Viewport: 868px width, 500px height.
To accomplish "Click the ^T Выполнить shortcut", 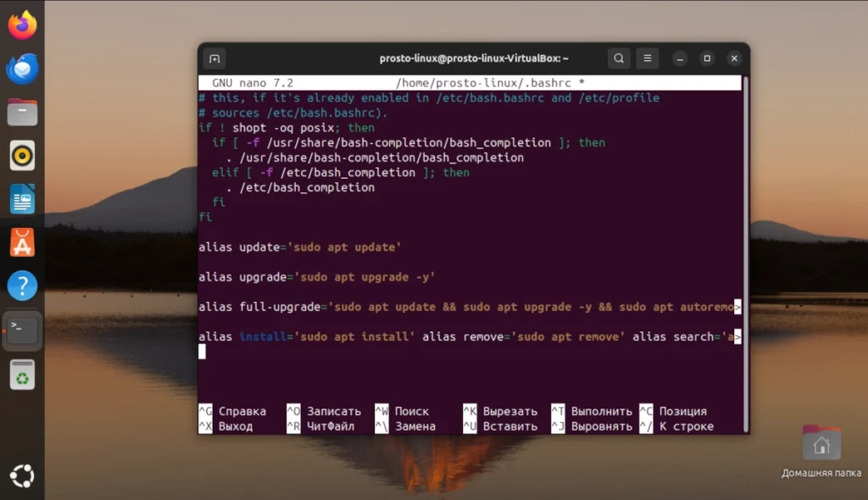I will click(592, 411).
